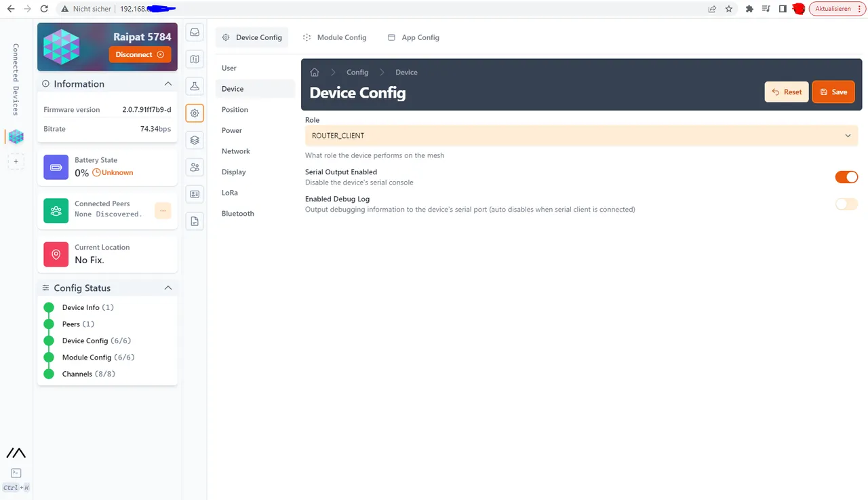This screenshot has width=868, height=500.
Task: Open the browser reading list/media icon
Action: [x=766, y=9]
